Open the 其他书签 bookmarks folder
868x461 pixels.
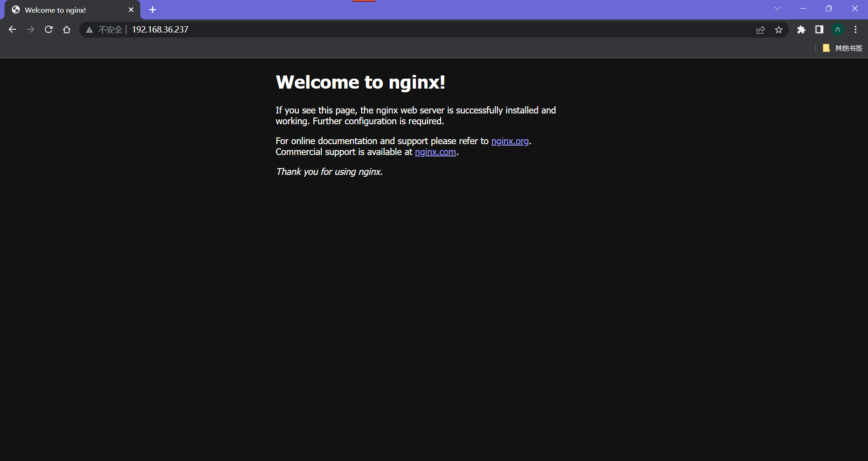(x=842, y=48)
